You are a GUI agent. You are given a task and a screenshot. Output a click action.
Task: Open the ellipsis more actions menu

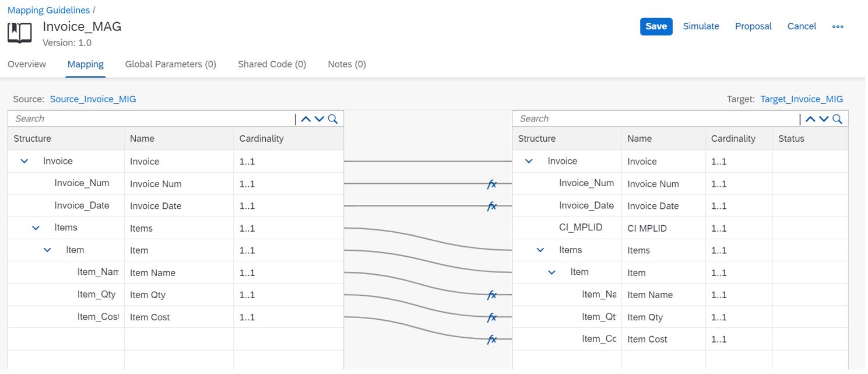point(838,26)
